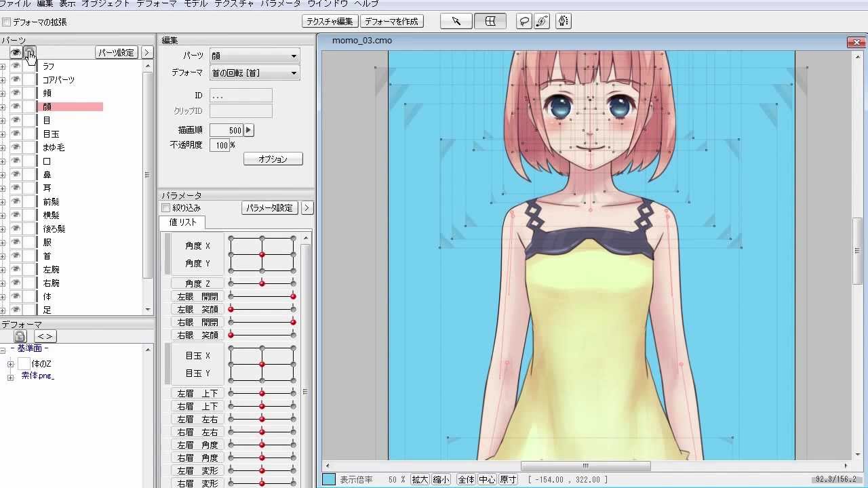
Task: Open パーツ設定 settings
Action: 116,52
